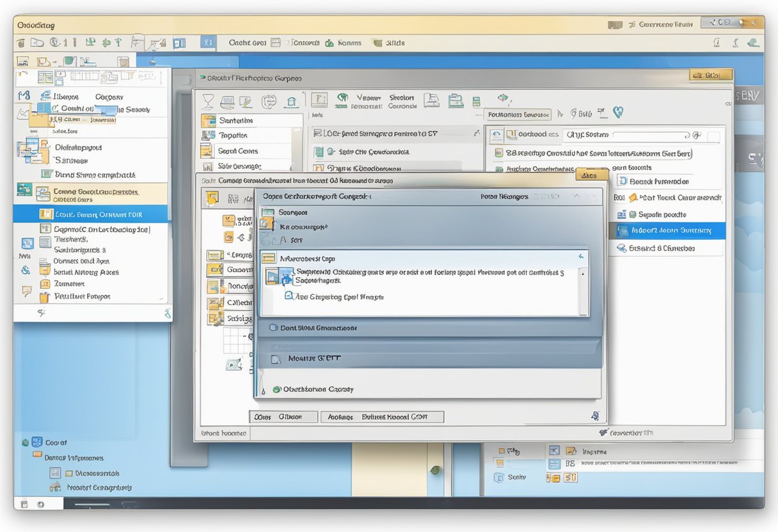The width and height of the screenshot is (778, 532).
Task: Click the inner dialog vertical scrollbar
Action: click(583, 290)
